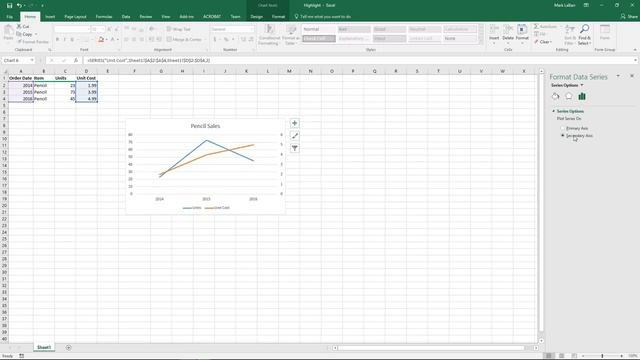Select the Pencil Sales chart title
640x360 pixels.
(205, 126)
